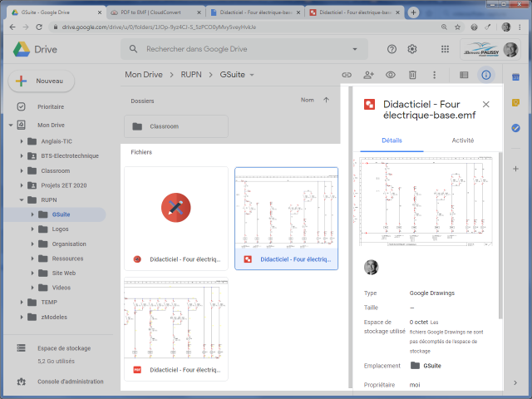
Task: Open the fourth browser tab with the drawing icon
Action: (355, 12)
